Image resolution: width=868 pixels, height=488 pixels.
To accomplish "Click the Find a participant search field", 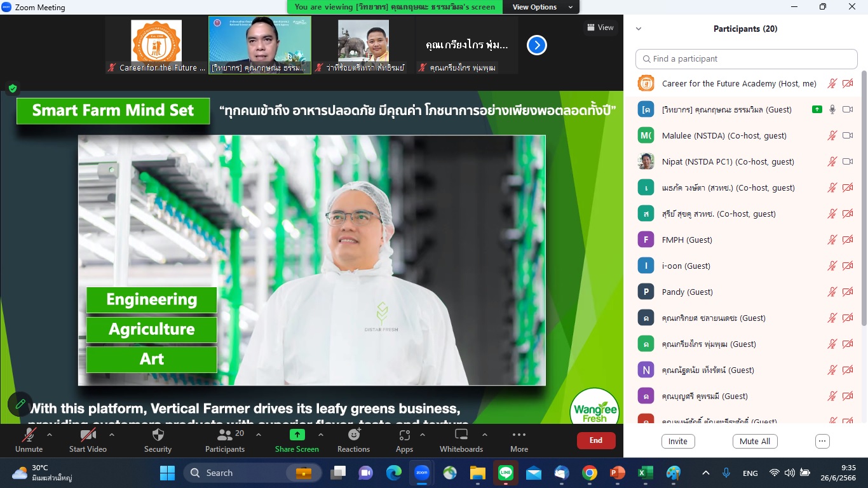I will (747, 58).
